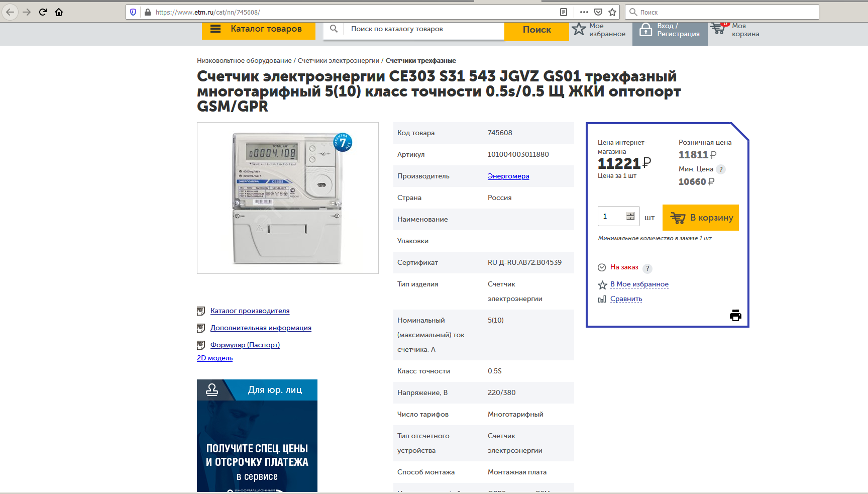Open the shopping cart icon in header

(718, 29)
